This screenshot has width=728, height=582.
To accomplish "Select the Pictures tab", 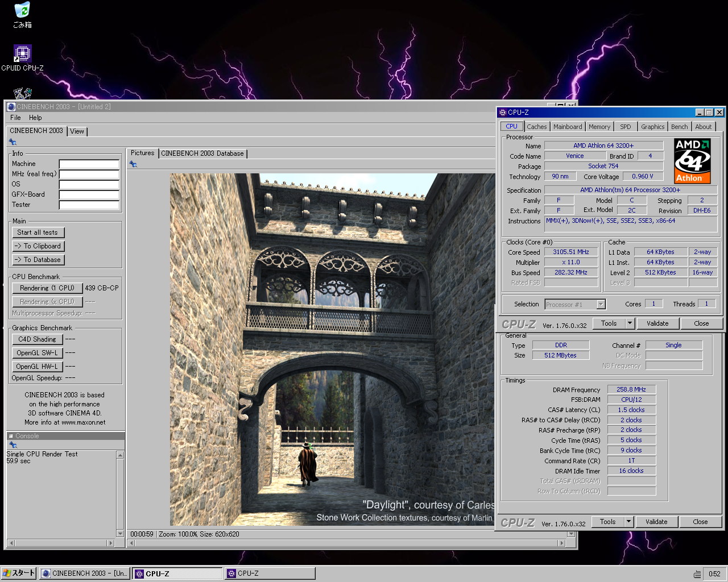I will tap(143, 153).
